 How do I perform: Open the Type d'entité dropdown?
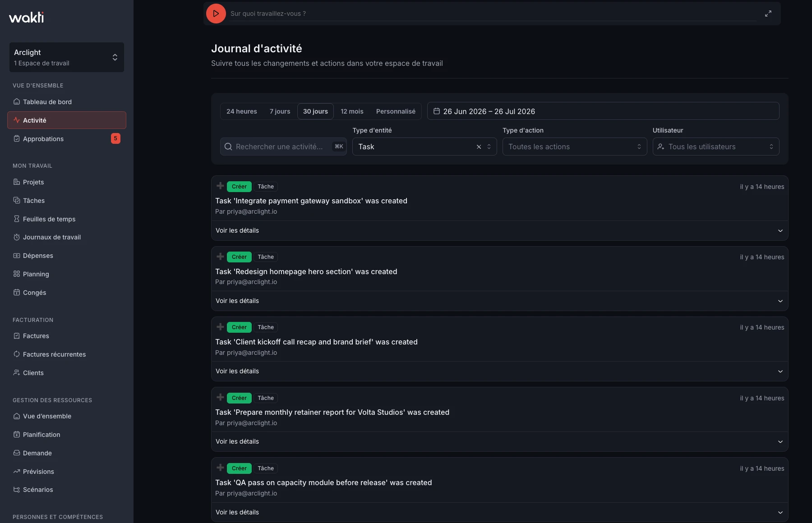pos(424,147)
